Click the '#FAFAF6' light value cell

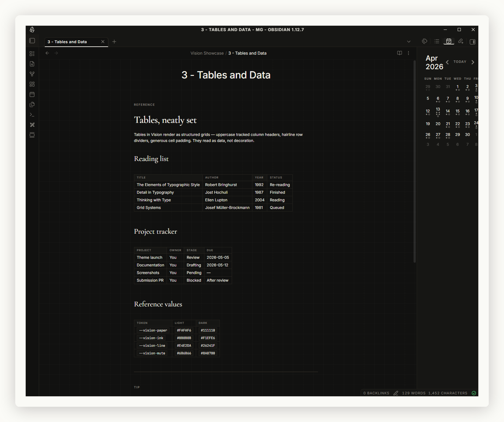(x=184, y=330)
